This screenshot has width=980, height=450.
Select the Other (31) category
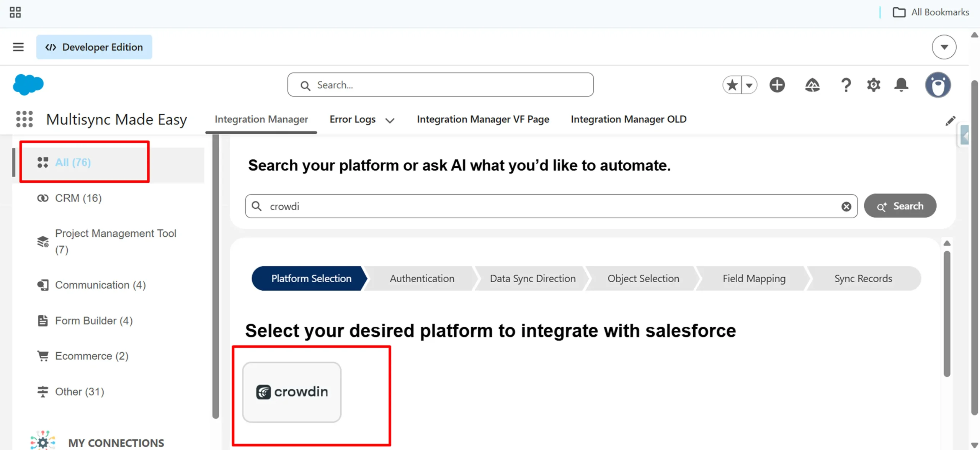[x=79, y=391]
